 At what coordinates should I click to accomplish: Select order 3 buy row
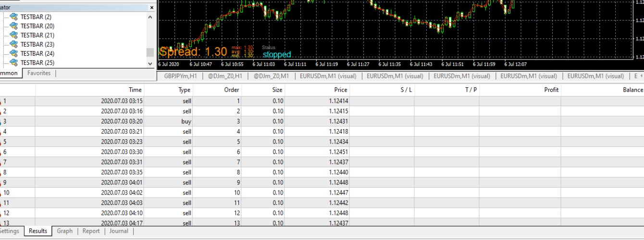tap(322, 121)
